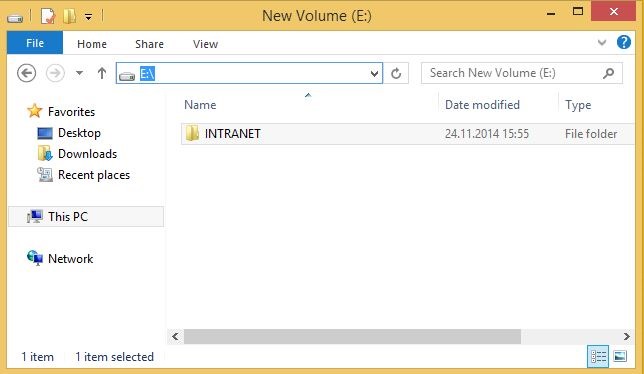
Task: Go back using the Back arrow
Action: click(x=26, y=73)
